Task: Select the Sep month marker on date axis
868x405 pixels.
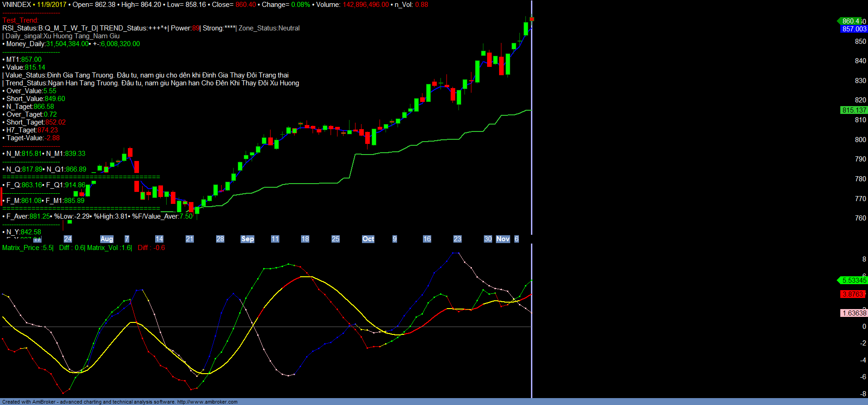Action: click(x=247, y=239)
